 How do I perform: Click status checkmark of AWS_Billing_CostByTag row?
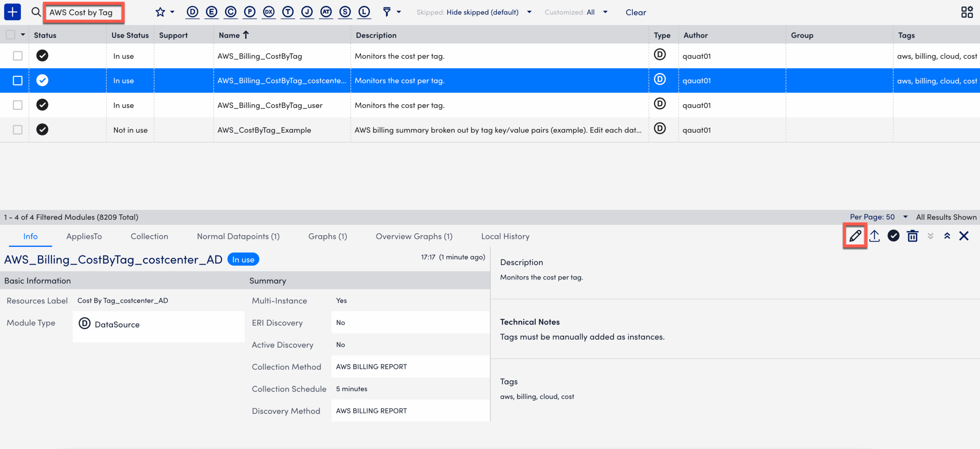click(x=42, y=56)
